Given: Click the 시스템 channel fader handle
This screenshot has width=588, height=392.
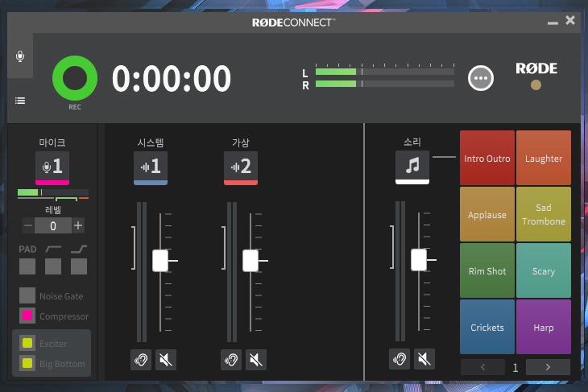Looking at the screenshot, I should (x=160, y=261).
